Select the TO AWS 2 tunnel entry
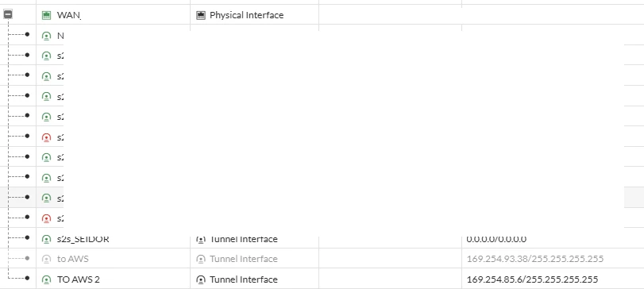644x289 pixels. [78, 279]
